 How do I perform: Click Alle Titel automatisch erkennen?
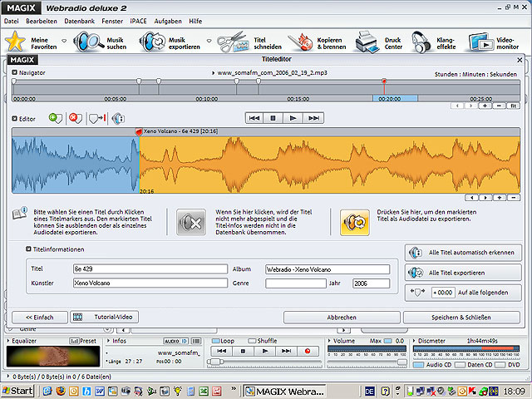point(463,253)
